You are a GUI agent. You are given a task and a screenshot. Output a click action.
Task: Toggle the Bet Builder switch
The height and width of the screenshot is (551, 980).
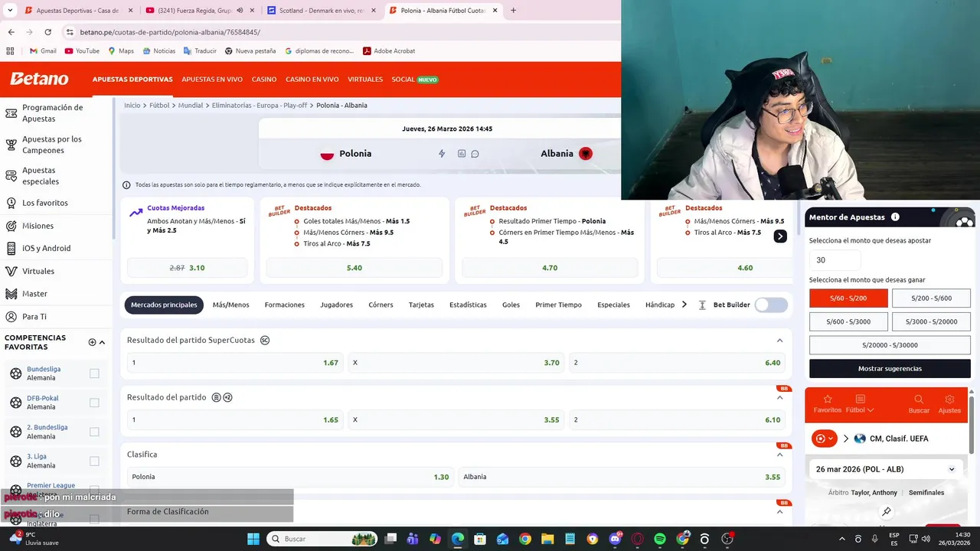(771, 305)
